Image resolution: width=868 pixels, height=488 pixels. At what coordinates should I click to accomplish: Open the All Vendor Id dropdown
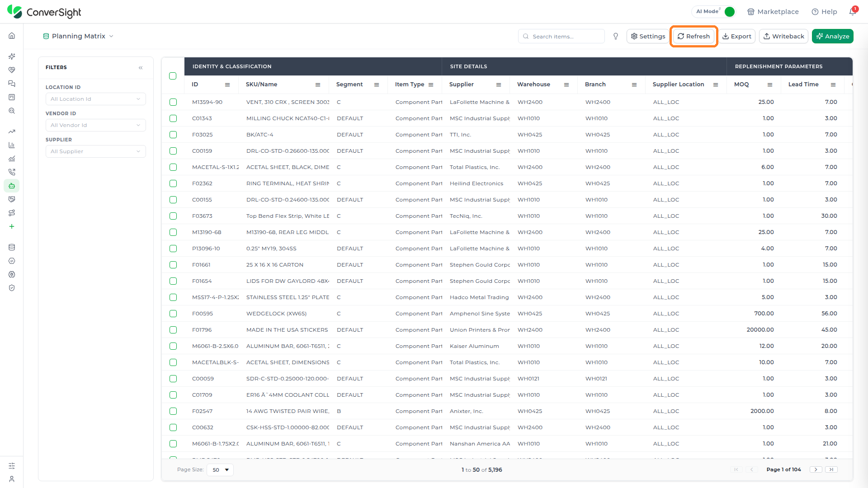(x=96, y=125)
